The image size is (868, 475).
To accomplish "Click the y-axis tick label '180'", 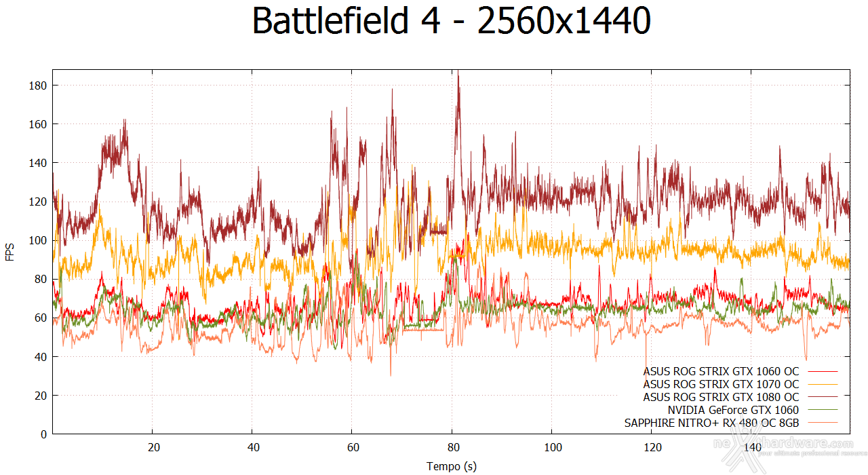I will click(37, 85).
